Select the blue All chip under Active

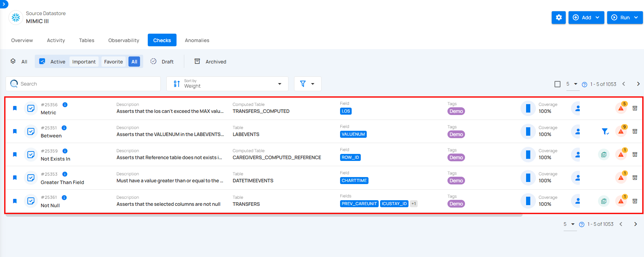(x=134, y=62)
